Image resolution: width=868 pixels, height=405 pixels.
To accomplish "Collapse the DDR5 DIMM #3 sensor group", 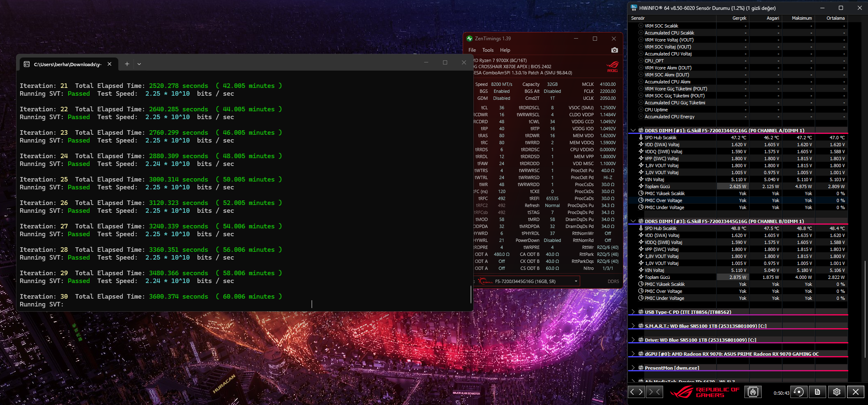I will [x=633, y=221].
